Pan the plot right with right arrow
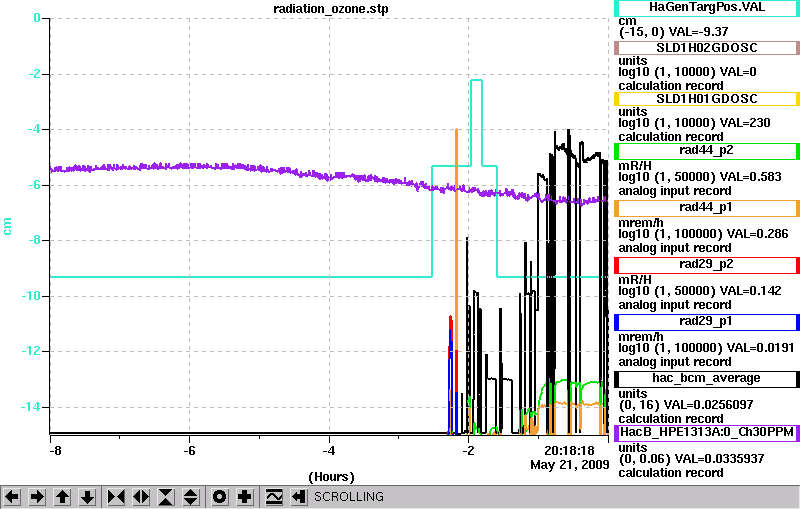The width and height of the screenshot is (800, 509). pos(37,497)
